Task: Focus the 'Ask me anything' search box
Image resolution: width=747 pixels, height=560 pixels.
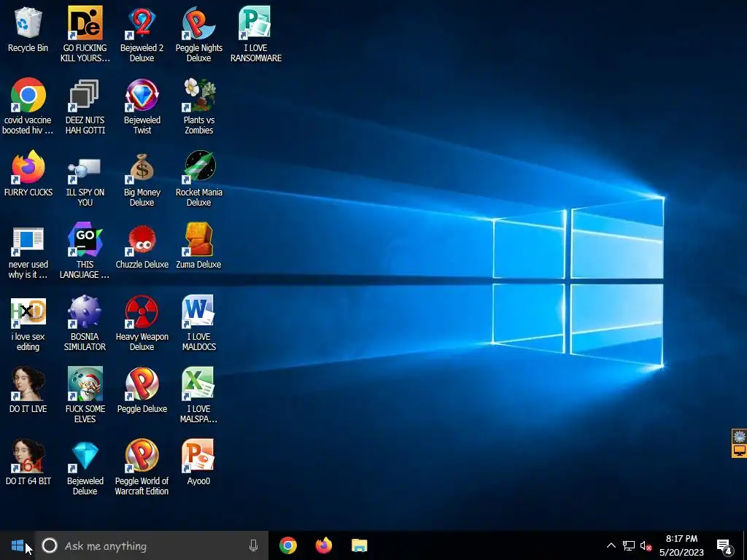Action: coord(152,545)
